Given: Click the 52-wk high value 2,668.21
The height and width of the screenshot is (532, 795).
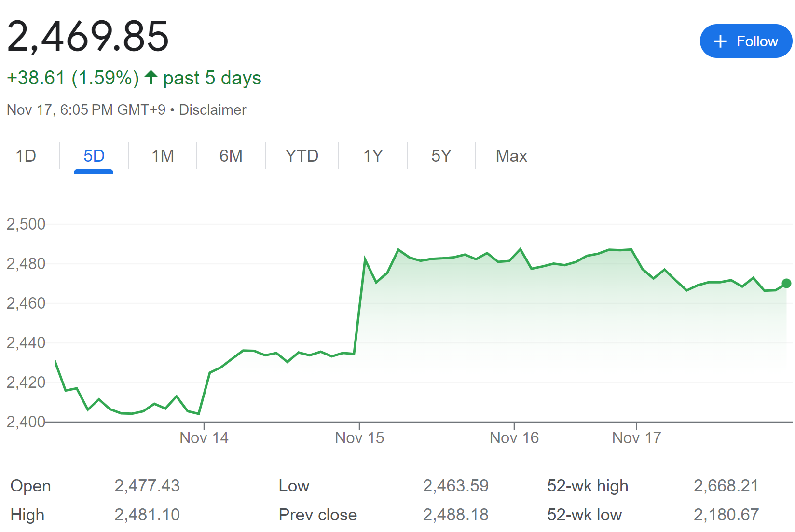Looking at the screenshot, I should [726, 486].
